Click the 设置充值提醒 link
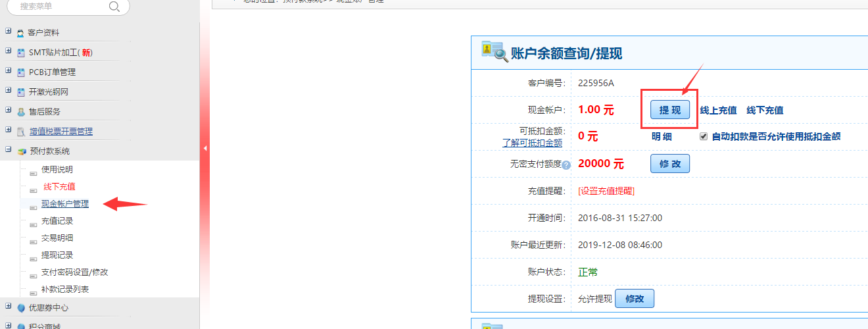The height and width of the screenshot is (329, 868). tap(606, 191)
